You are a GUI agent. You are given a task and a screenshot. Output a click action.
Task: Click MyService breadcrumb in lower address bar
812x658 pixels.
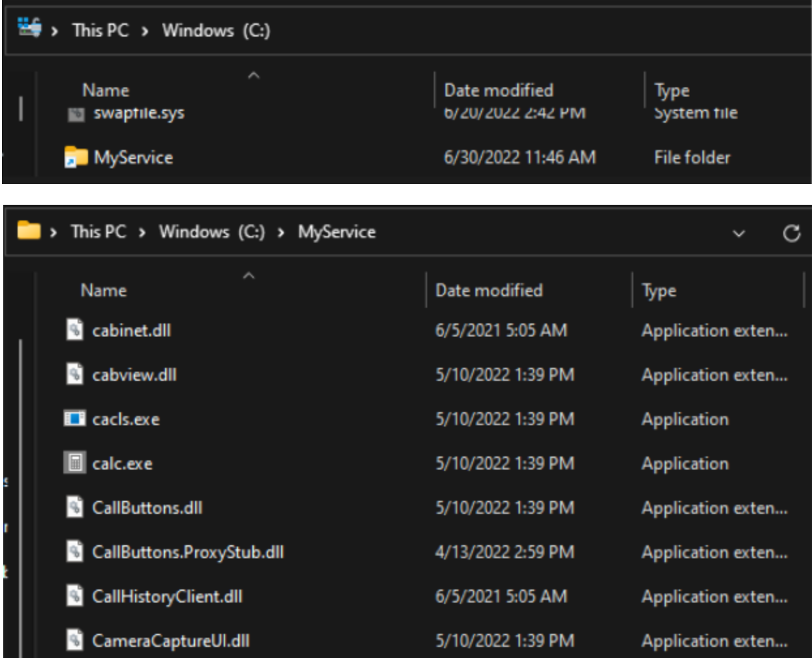pos(337,232)
